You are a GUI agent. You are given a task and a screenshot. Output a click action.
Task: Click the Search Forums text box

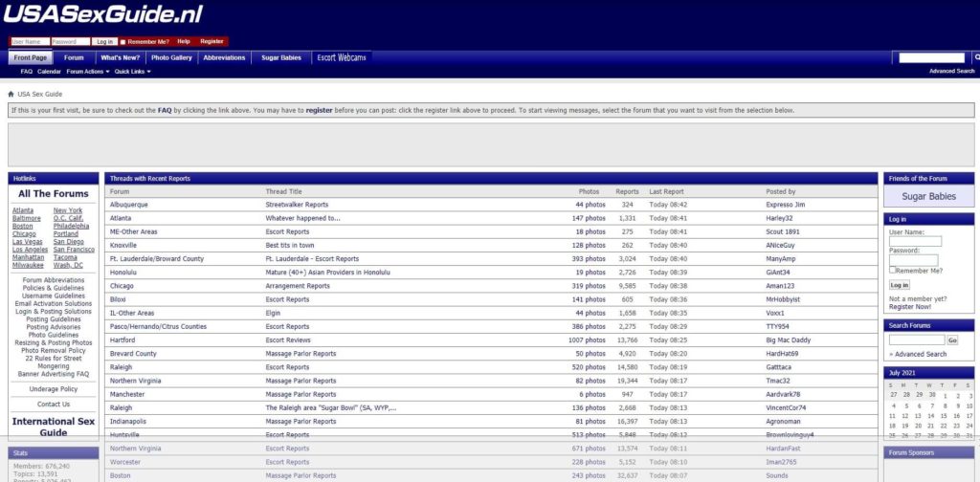tap(917, 340)
